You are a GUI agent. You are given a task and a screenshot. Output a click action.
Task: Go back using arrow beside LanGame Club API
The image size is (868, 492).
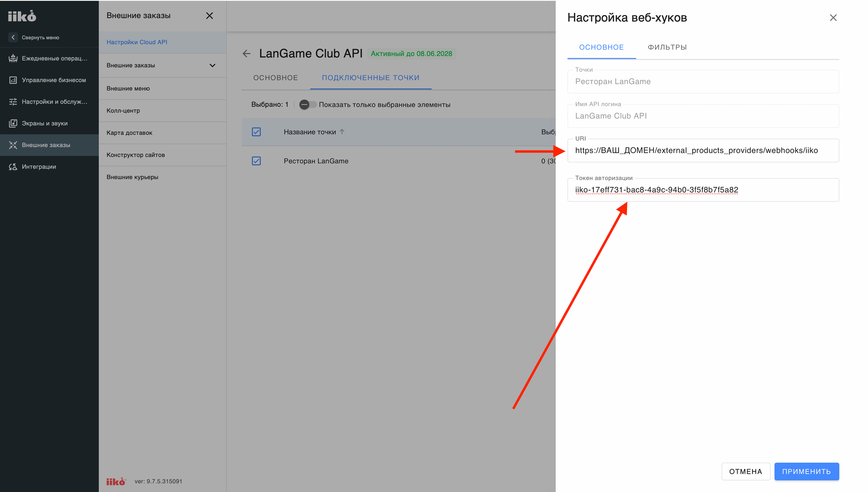click(247, 53)
